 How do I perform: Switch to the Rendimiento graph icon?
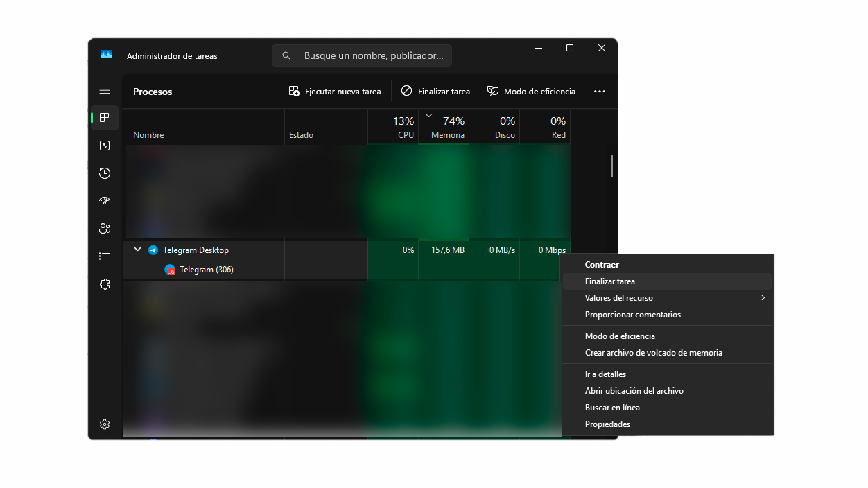(105, 146)
